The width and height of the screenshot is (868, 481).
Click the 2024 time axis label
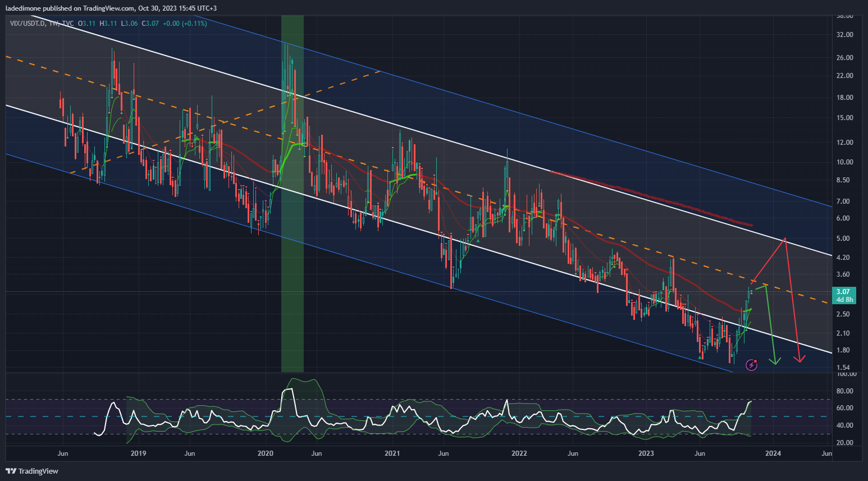tap(773, 453)
